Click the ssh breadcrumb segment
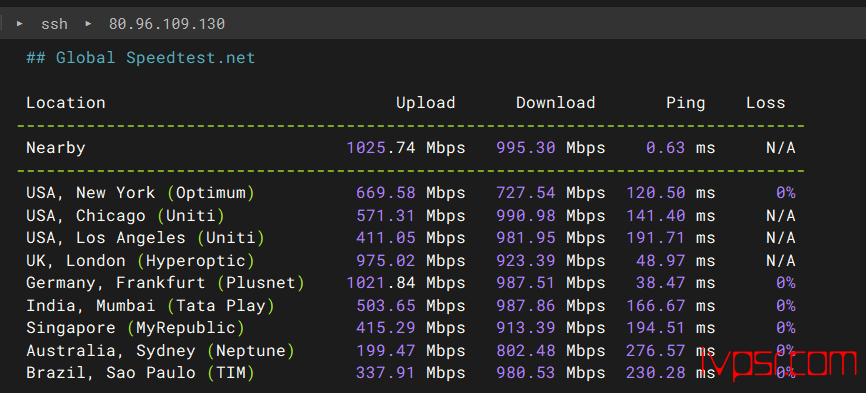The width and height of the screenshot is (866, 393). (54, 24)
